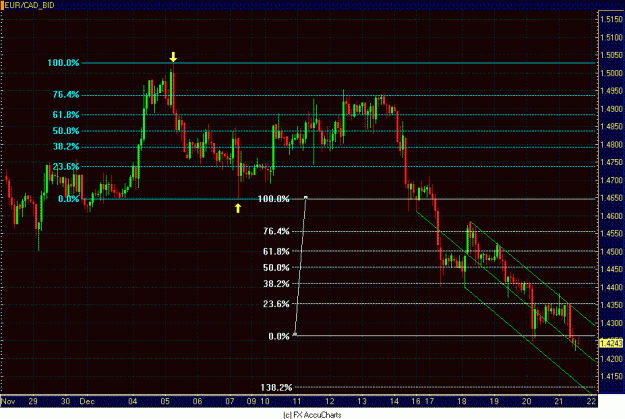Image resolution: width=625 pixels, height=419 pixels.
Task: Click the EUR/CAD_BID chart title
Action: 29,5
